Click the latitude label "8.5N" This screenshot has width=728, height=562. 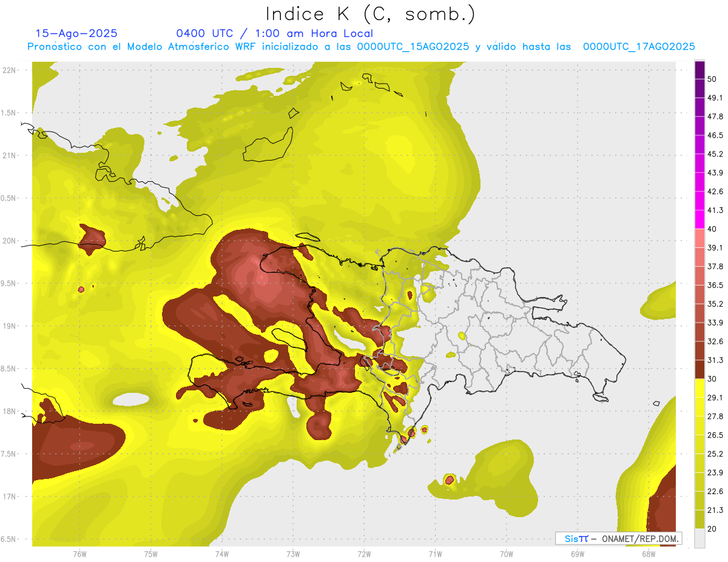coord(8,369)
